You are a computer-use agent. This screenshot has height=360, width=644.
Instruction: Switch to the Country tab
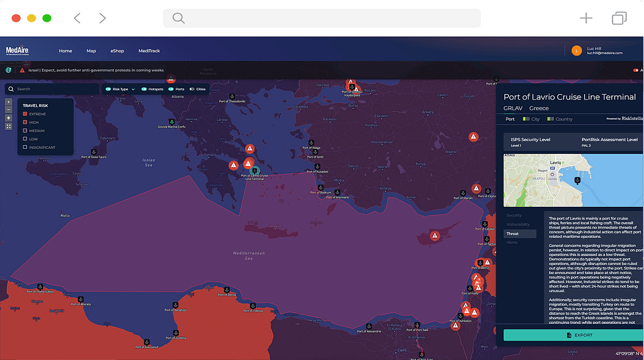click(x=560, y=119)
